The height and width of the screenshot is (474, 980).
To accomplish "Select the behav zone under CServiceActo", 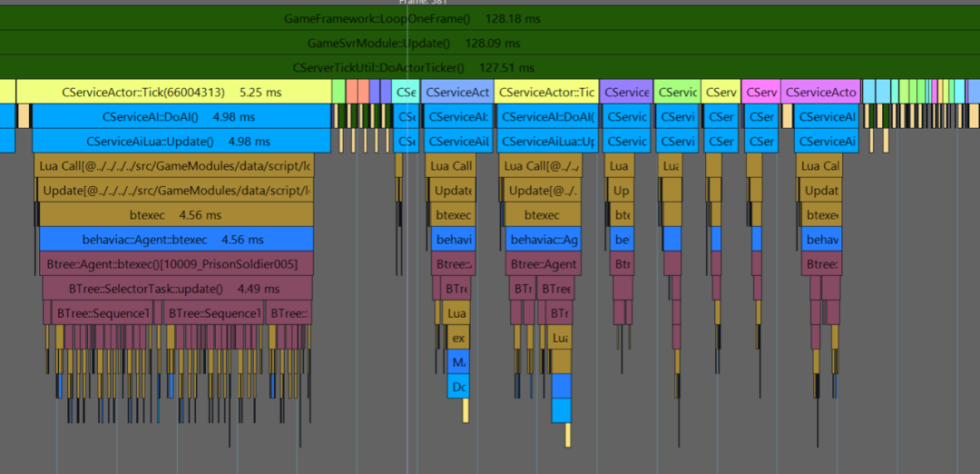I will pyautogui.click(x=822, y=239).
